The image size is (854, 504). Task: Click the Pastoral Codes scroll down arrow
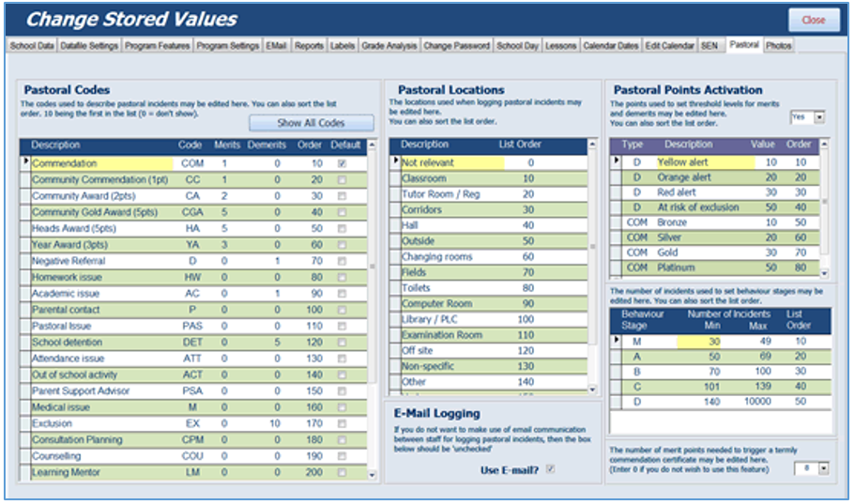click(x=372, y=475)
